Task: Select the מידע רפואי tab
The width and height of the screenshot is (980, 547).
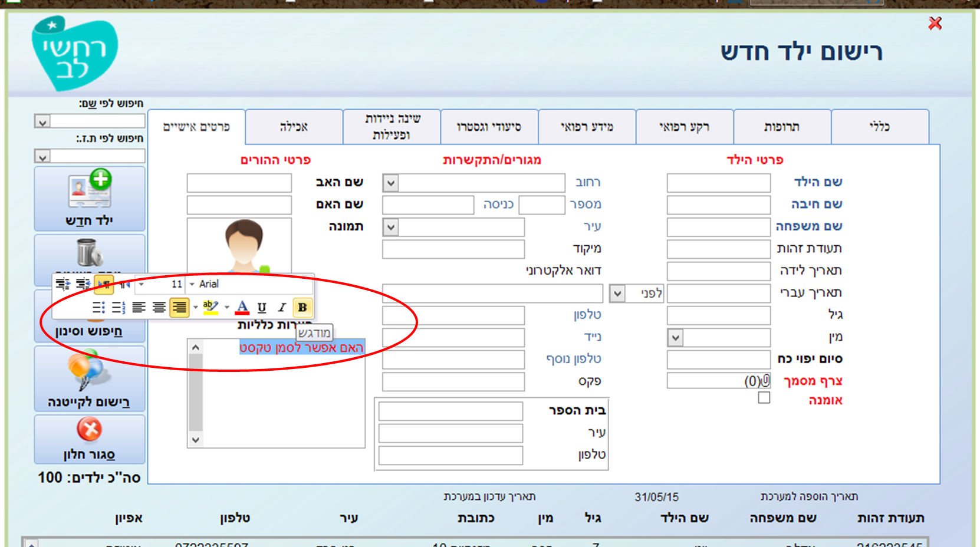Action: click(x=587, y=127)
